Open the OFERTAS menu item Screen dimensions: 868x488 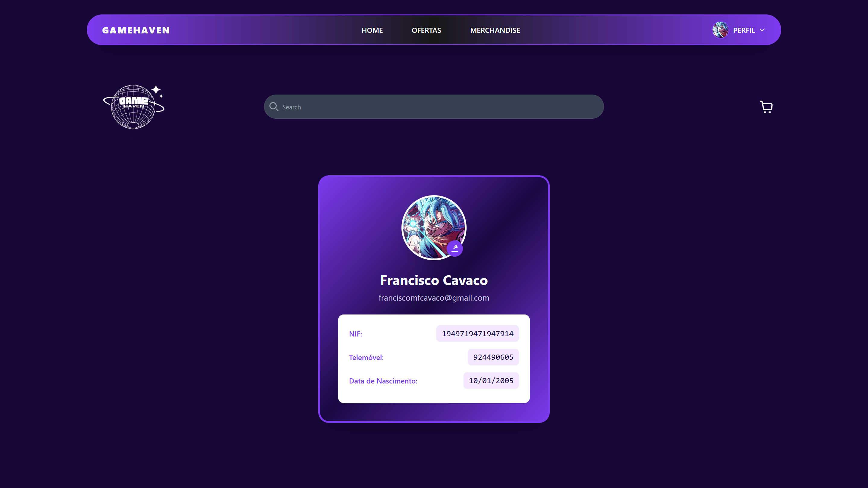coord(426,30)
